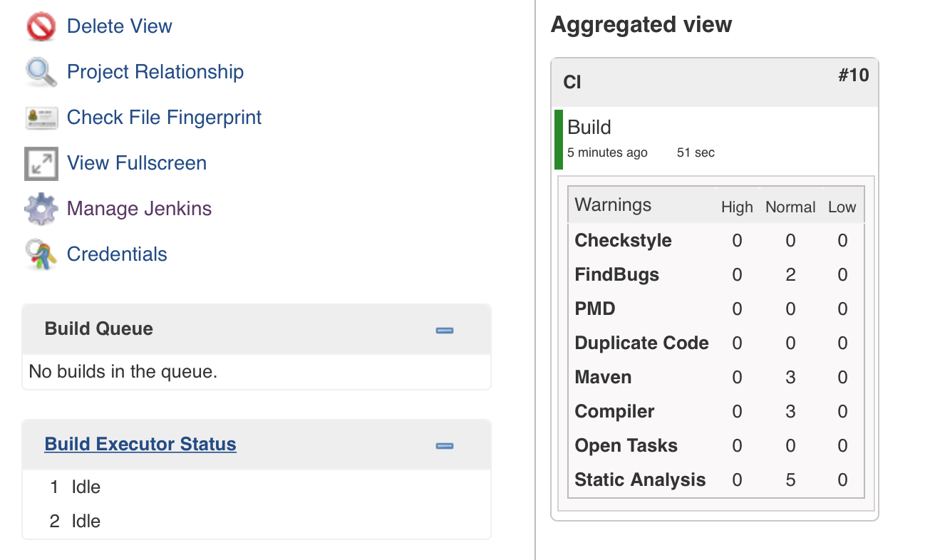Open the Credentials text link
Screen dimensions: 925x560
point(117,254)
